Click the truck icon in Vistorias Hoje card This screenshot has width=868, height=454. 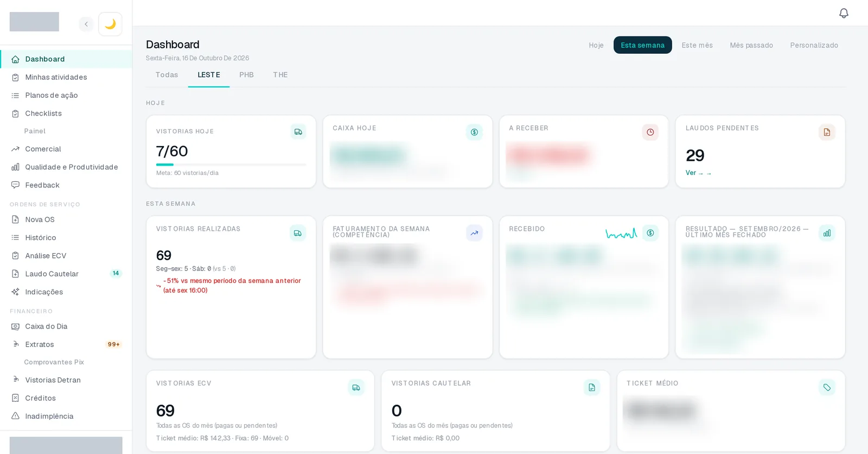(x=298, y=132)
